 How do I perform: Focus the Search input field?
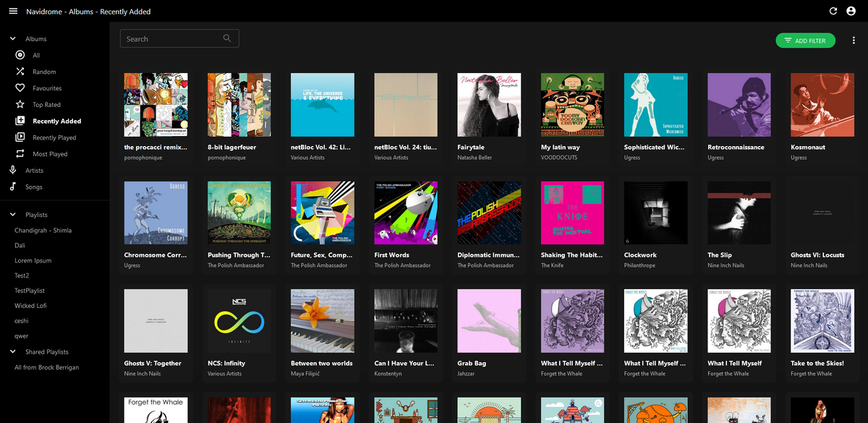(179, 38)
